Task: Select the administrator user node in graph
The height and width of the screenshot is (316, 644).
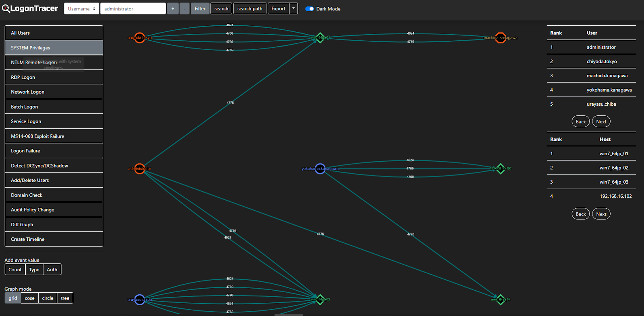Action: 140,169
